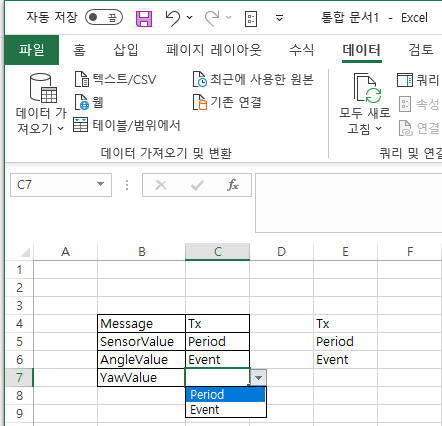
Task: Open the Name Box dropdown arrow
Action: (x=100, y=184)
